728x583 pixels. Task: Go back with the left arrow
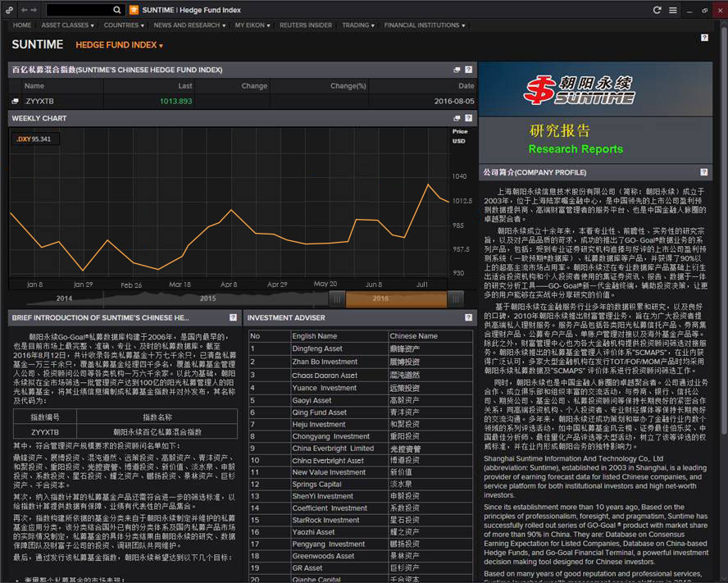[x=24, y=10]
